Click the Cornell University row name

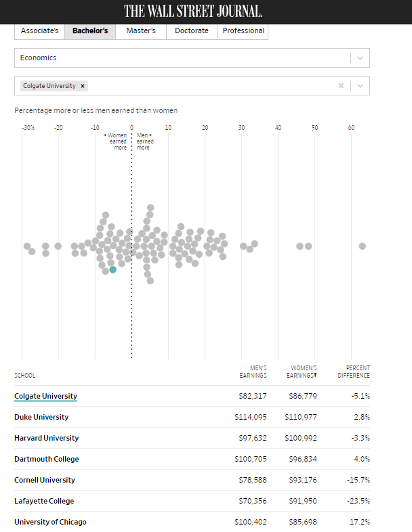45,480
